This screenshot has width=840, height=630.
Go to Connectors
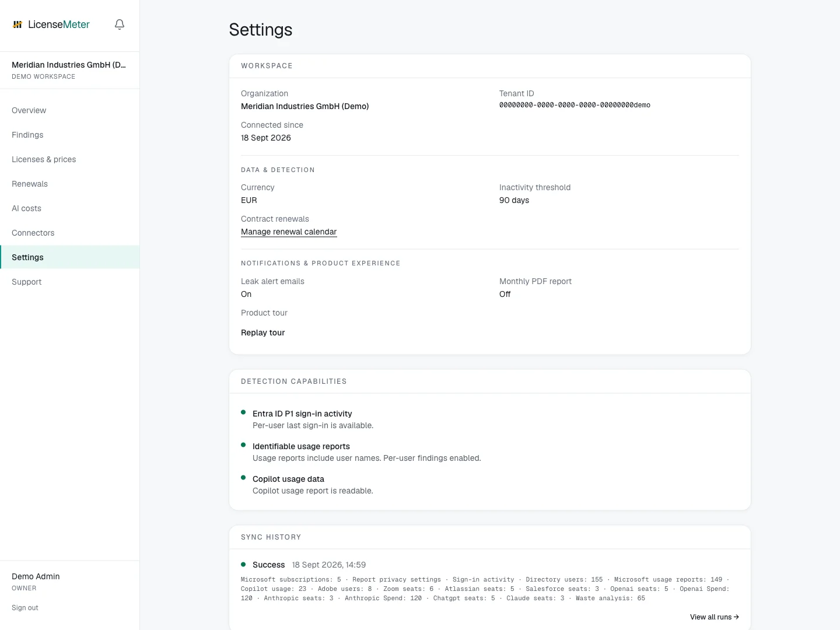click(x=69, y=233)
